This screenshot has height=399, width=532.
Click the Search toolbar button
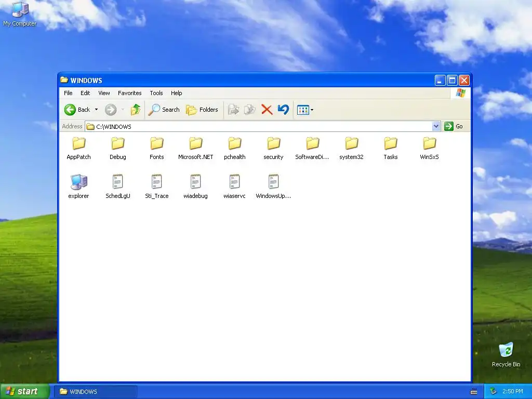click(164, 110)
